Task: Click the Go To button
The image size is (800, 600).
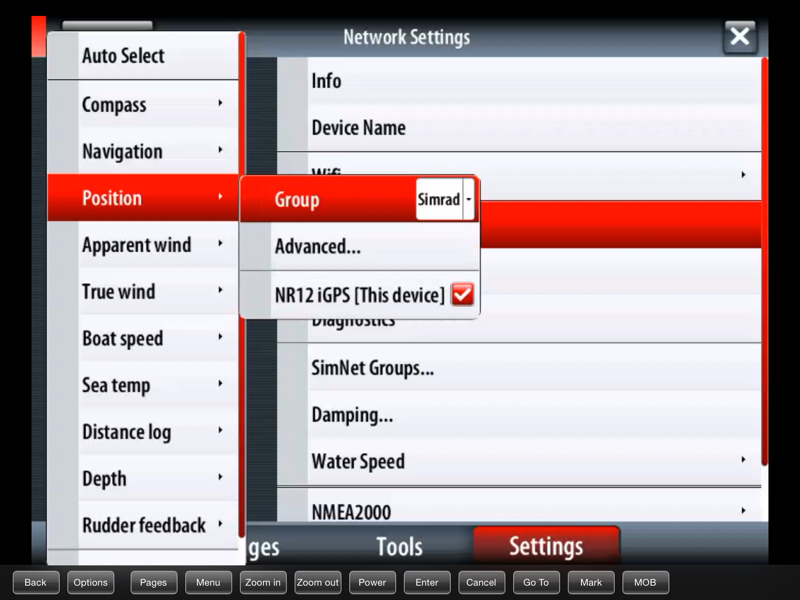Action: click(536, 583)
